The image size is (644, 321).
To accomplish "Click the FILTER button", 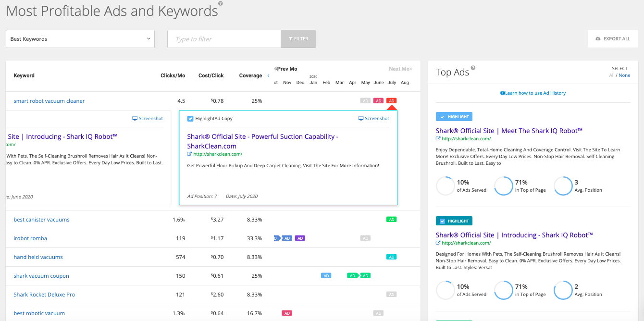I will point(298,39).
